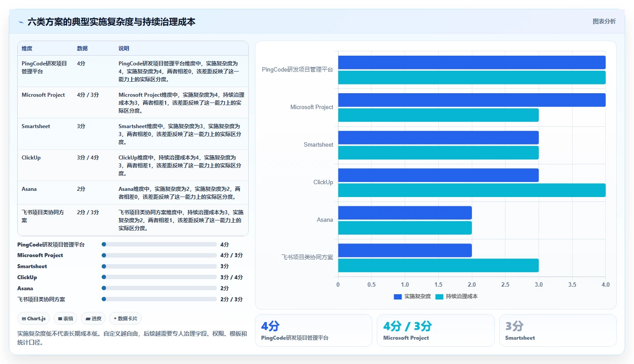Click the Smartsheet description text in table
Screen dimensions: 634x364
(x=179, y=134)
